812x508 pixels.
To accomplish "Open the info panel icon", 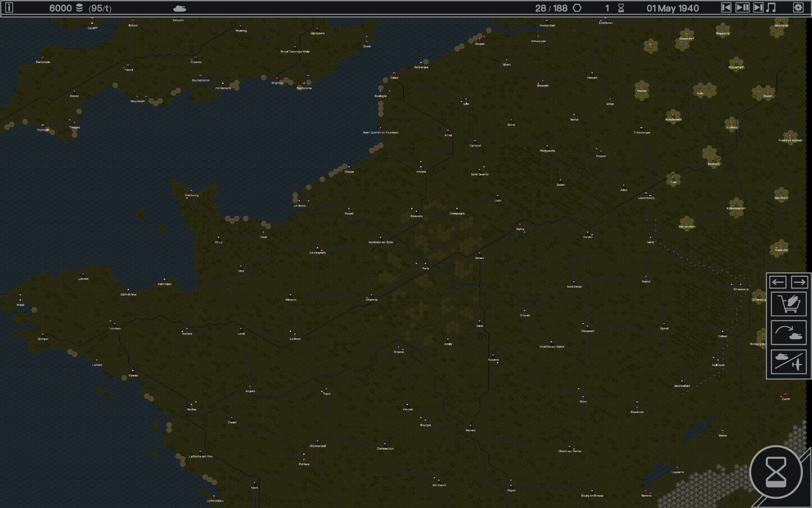I will point(9,8).
